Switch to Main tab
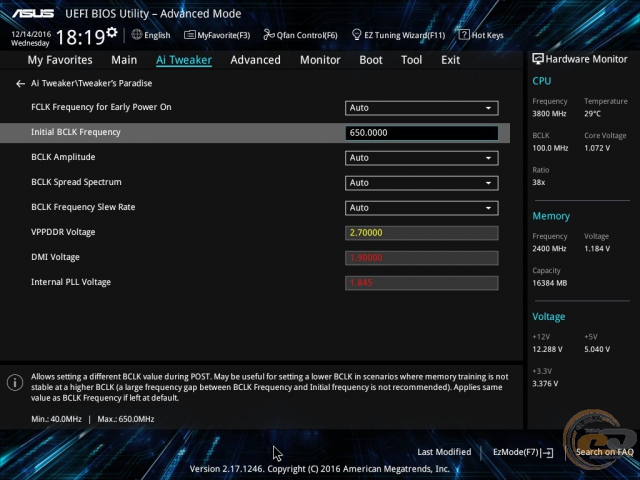This screenshot has height=480, width=640. [124, 60]
